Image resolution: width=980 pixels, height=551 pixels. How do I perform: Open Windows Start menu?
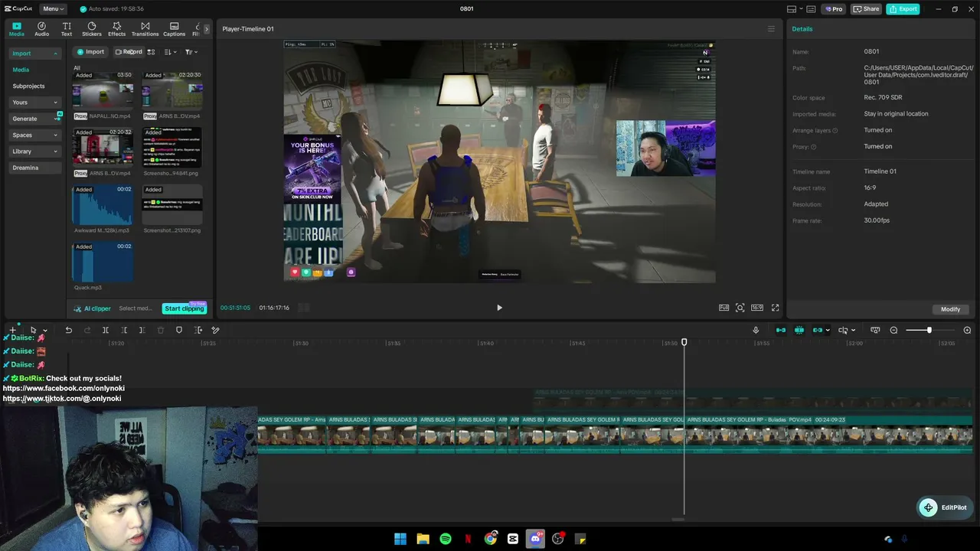tap(400, 539)
